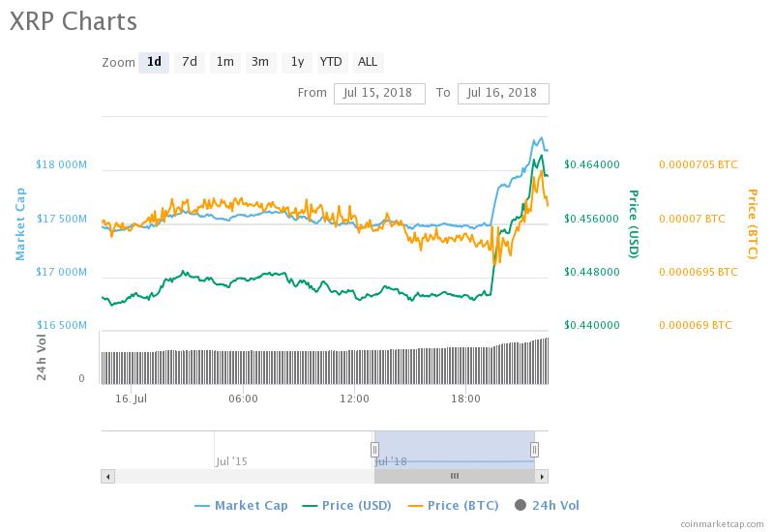Viewport: 774px width, 532px height.
Task: Click the navigator left range handle
Action: click(x=374, y=450)
